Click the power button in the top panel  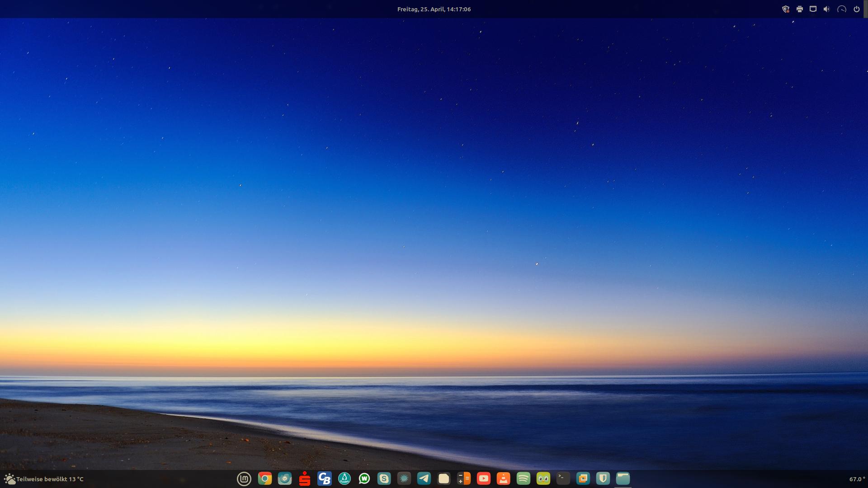(857, 9)
